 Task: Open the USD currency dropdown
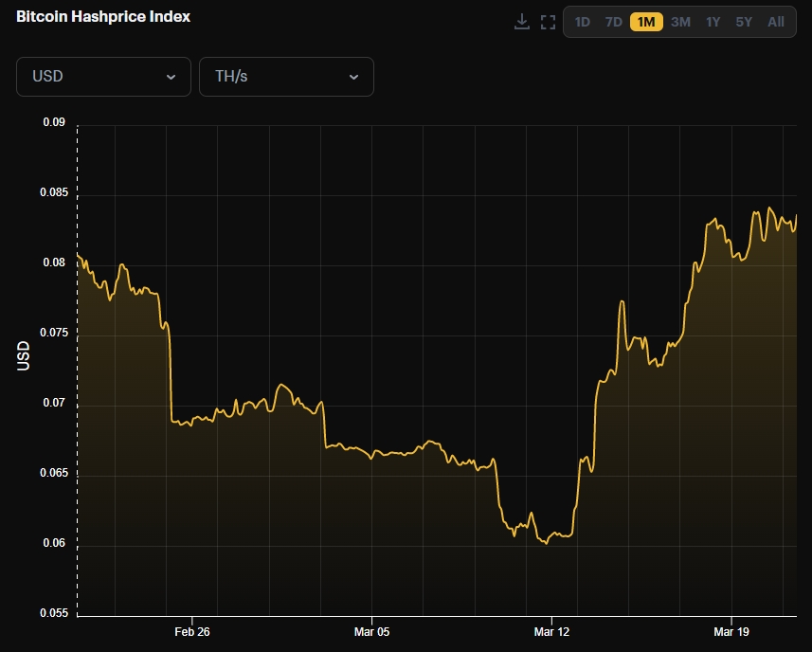tap(103, 77)
